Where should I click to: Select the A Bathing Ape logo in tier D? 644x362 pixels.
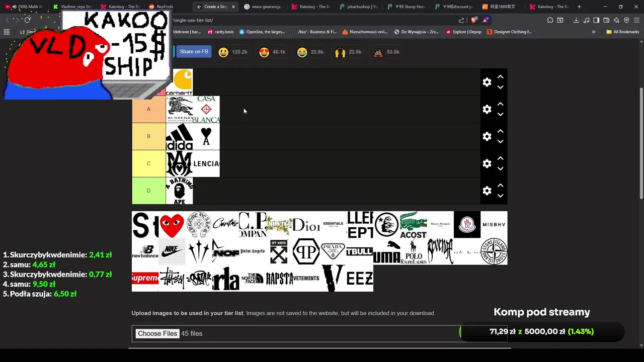point(179,191)
